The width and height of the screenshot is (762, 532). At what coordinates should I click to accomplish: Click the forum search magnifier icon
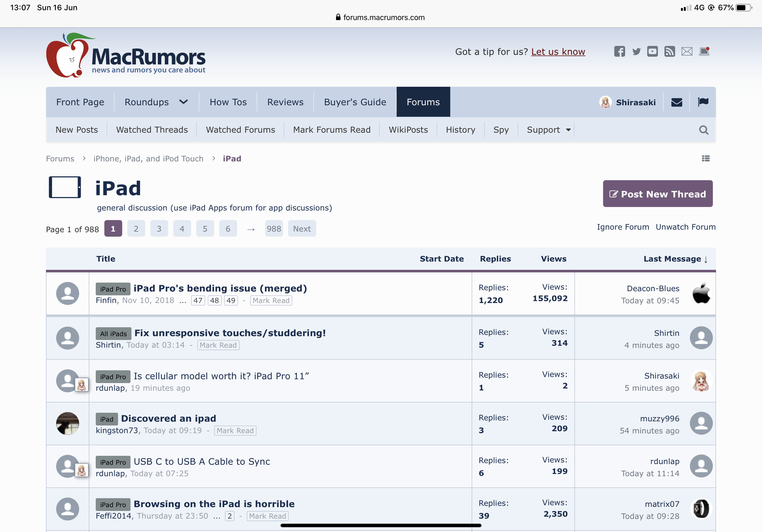click(704, 130)
